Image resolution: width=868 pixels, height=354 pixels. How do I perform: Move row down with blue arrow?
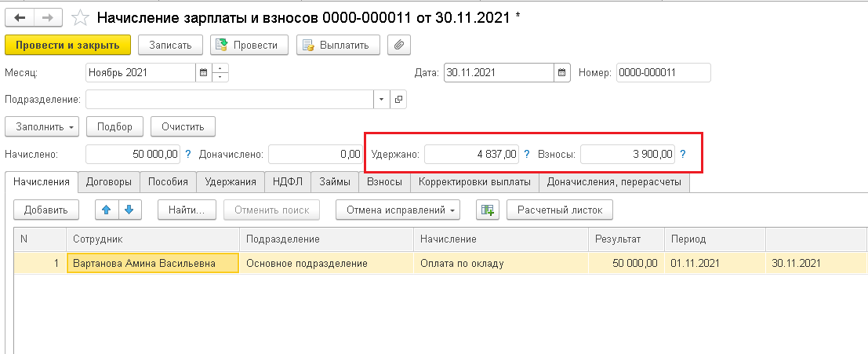tap(129, 210)
